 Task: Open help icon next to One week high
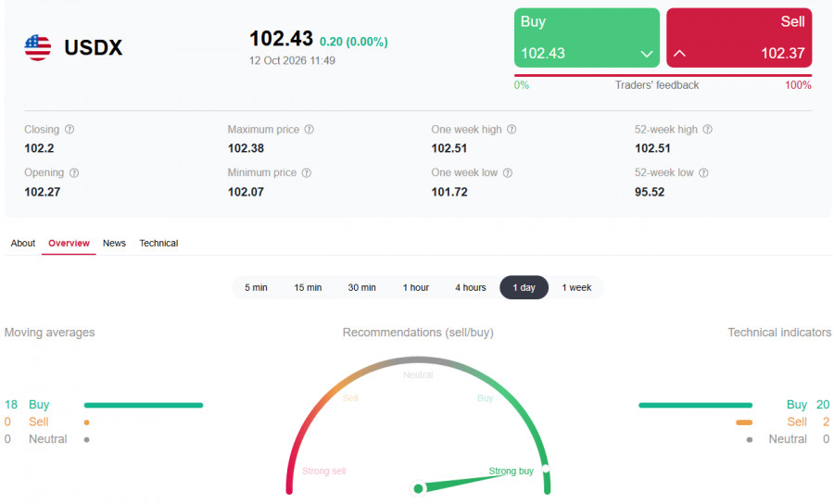pyautogui.click(x=512, y=129)
